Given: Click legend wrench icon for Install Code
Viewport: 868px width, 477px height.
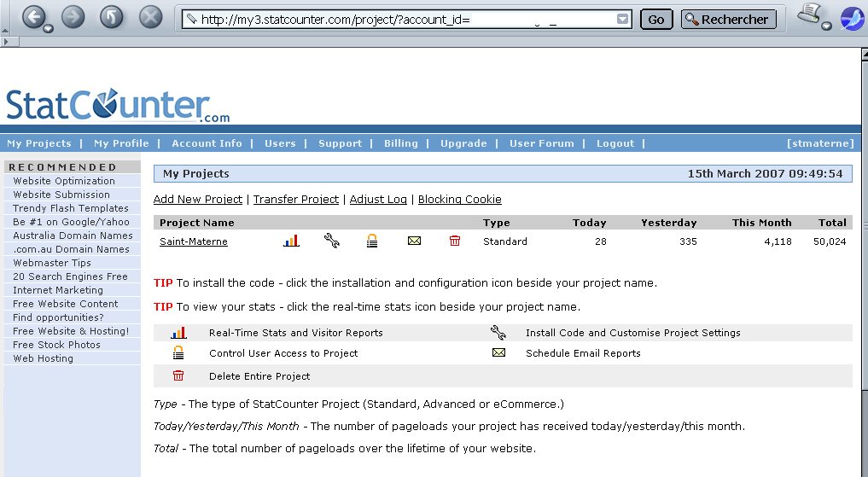Looking at the screenshot, I should (498, 332).
